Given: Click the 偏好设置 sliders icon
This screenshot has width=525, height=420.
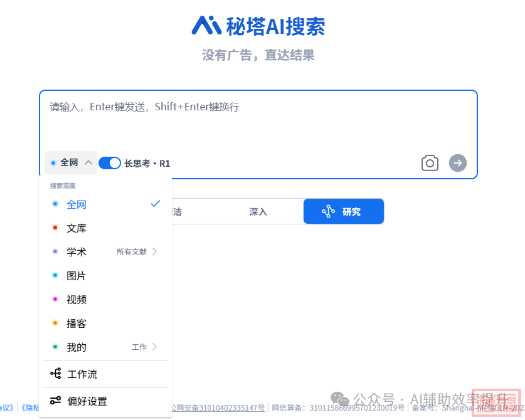Looking at the screenshot, I should [55, 401].
